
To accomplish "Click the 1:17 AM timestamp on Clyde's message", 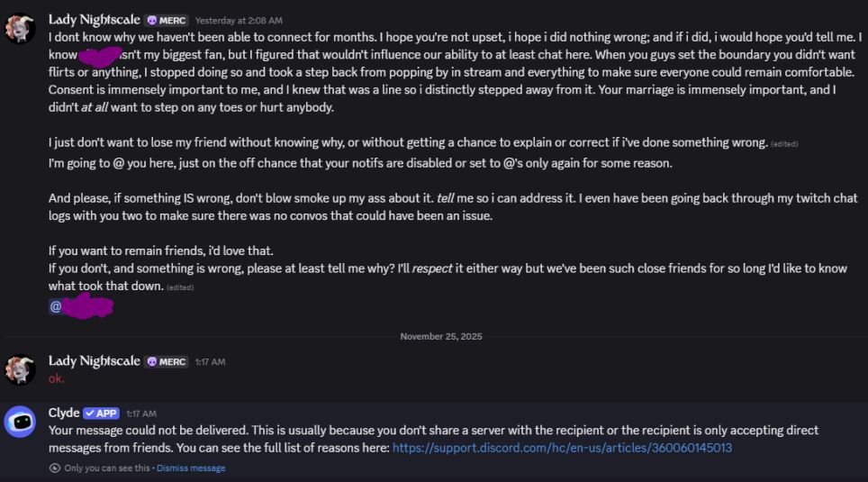I will (141, 414).
